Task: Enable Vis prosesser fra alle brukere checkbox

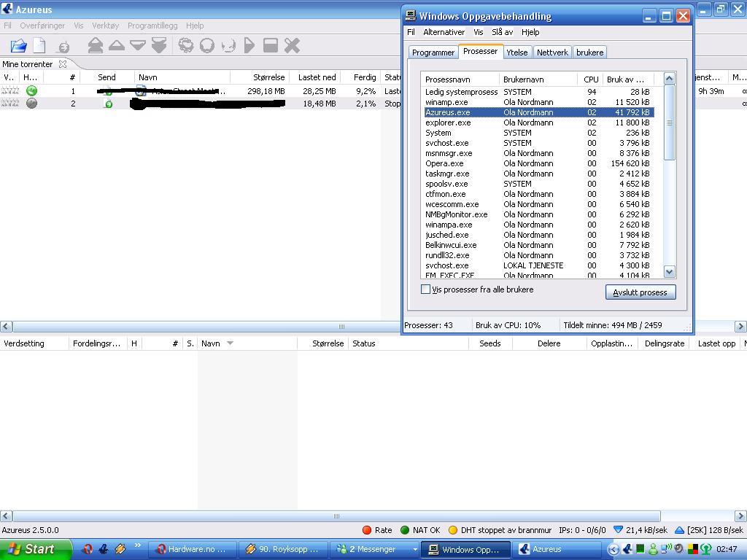Action: (425, 289)
